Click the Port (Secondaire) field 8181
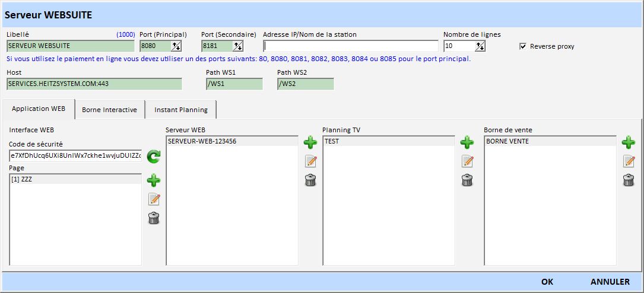 [x=217, y=46]
